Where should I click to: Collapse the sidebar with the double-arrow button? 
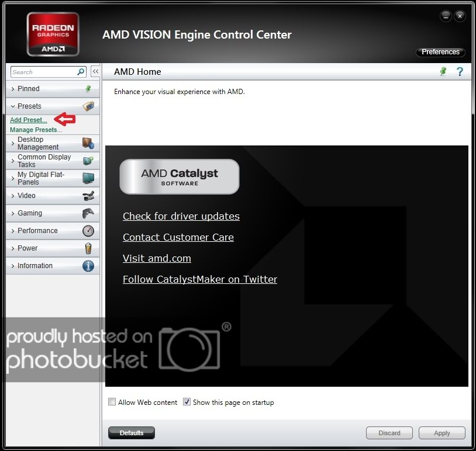[x=95, y=72]
